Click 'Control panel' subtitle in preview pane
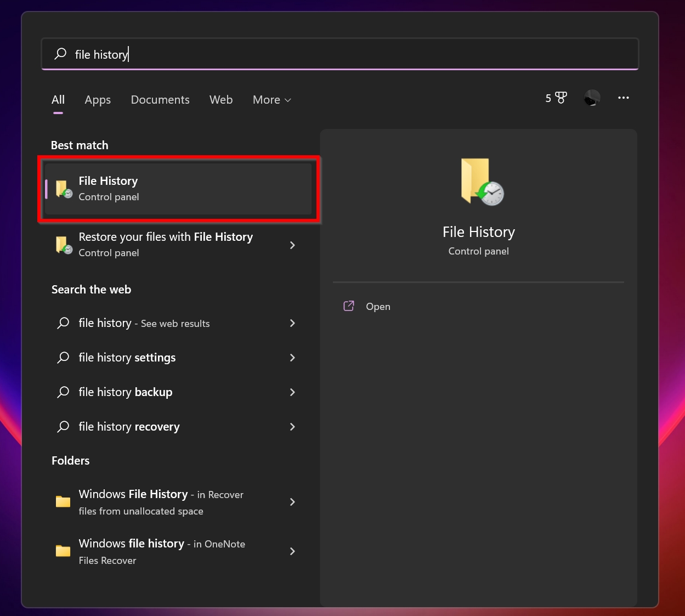The width and height of the screenshot is (685, 616). (x=479, y=251)
